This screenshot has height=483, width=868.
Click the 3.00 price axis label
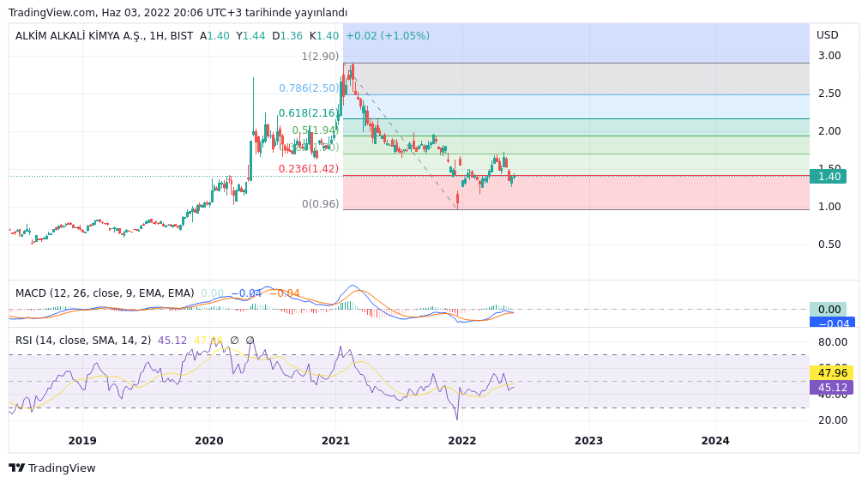pos(829,56)
